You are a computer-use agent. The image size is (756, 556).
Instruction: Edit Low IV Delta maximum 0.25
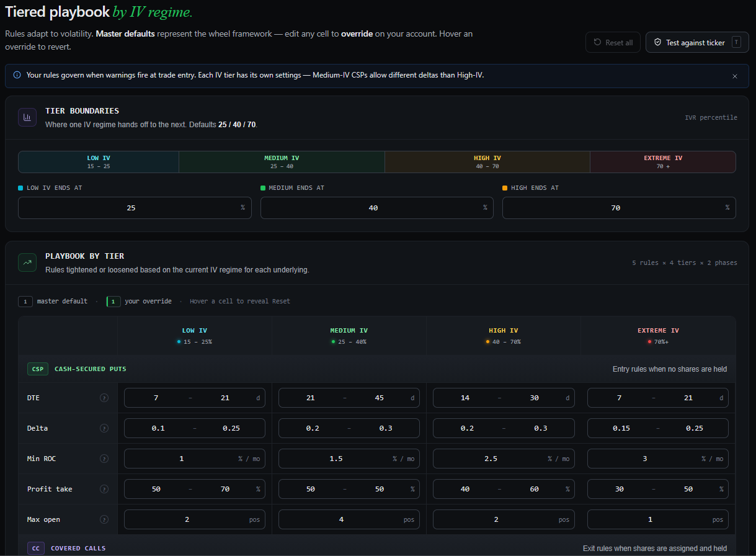(231, 428)
